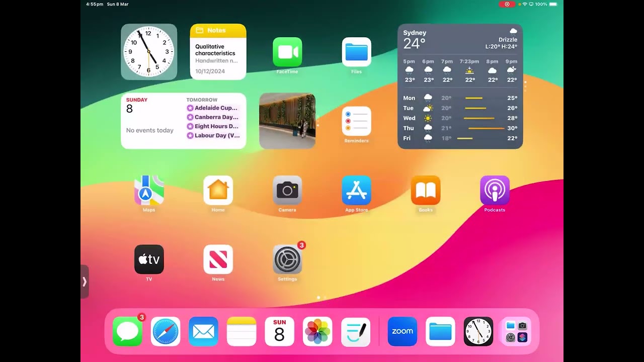The image size is (644, 362).
Task: Open Labour Day event in calendar widget
Action: coord(212,136)
